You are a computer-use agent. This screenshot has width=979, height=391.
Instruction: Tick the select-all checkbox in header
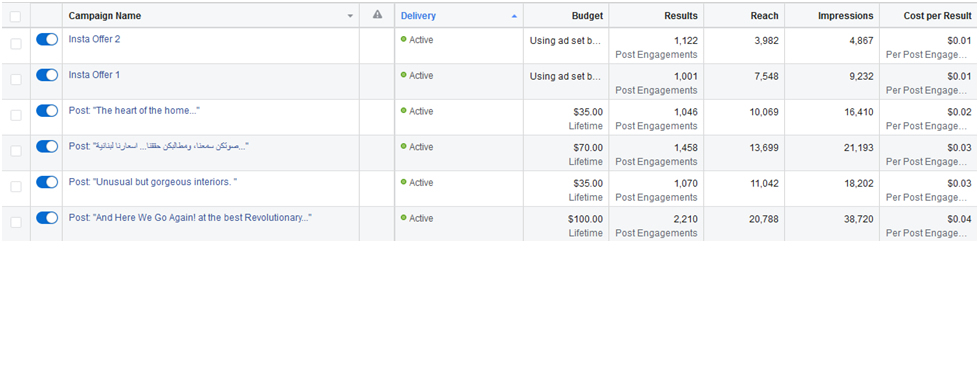point(16,16)
